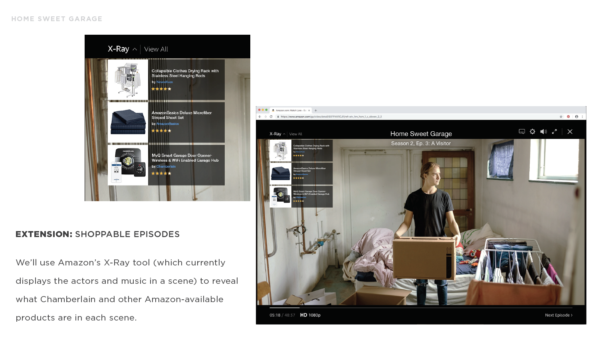Click Chamberlain brand link in enlarged panel
The width and height of the screenshot is (598, 364).
click(166, 166)
